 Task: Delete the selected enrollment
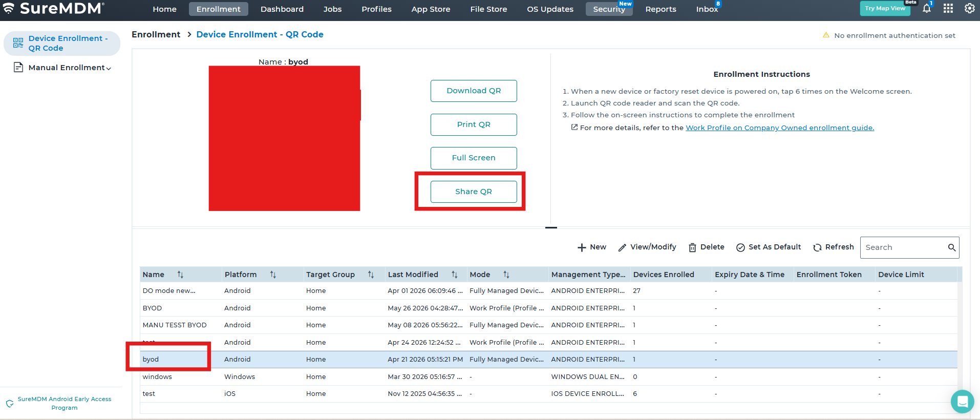click(707, 247)
